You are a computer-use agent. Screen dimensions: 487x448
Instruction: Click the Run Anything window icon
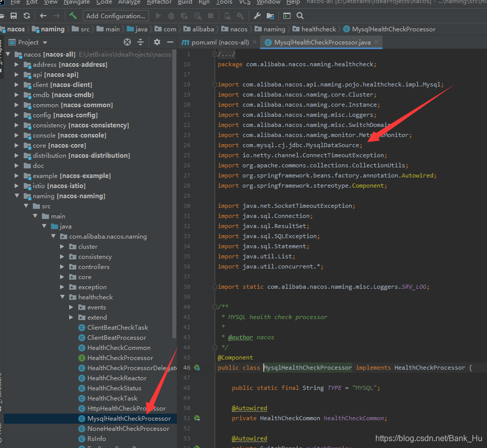coord(287,16)
